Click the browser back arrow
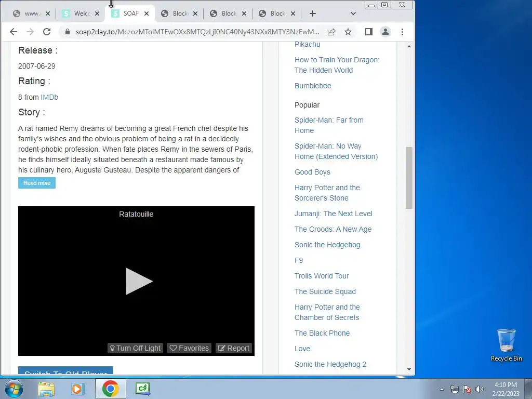 coord(13,32)
